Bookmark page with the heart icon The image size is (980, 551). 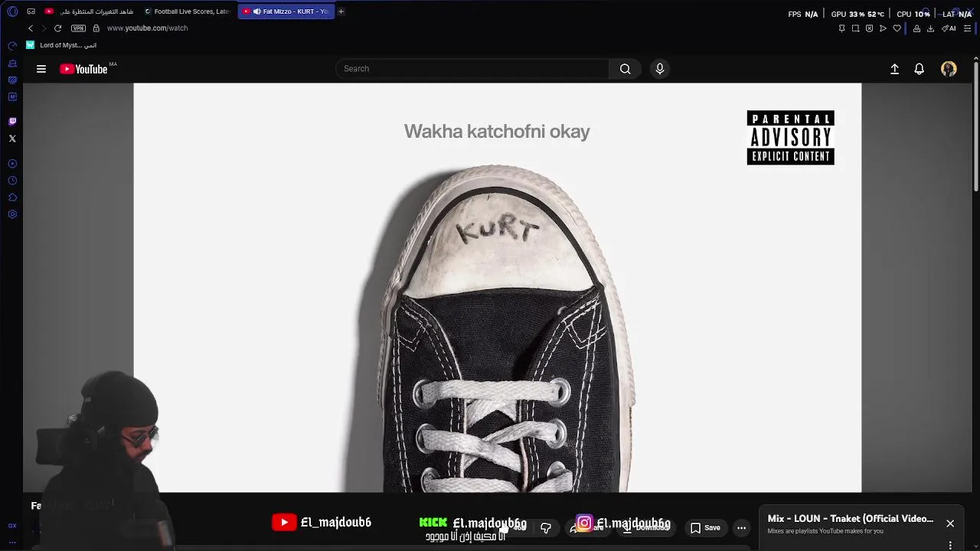[897, 28]
